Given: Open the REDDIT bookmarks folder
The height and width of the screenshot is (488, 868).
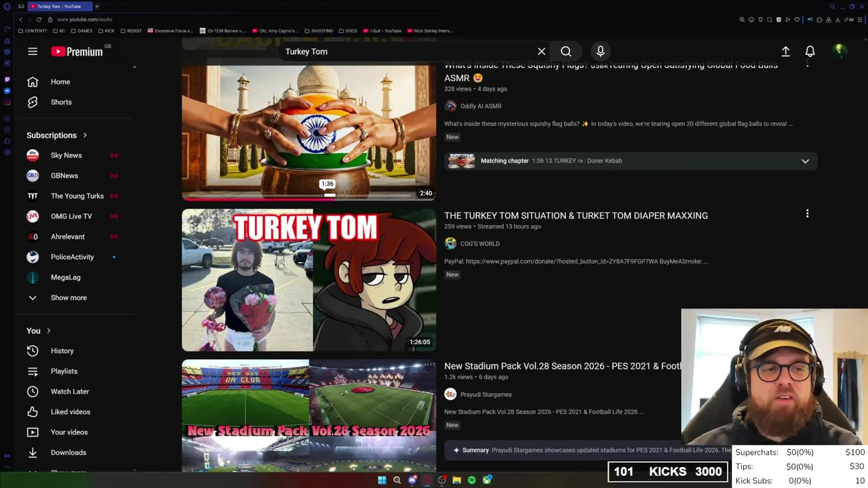Looking at the screenshot, I should click(x=131, y=30).
